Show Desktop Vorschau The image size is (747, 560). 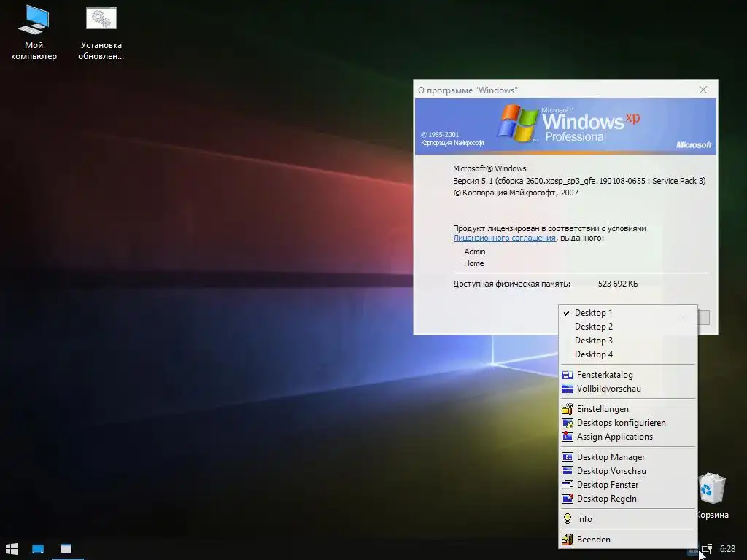[627, 471]
